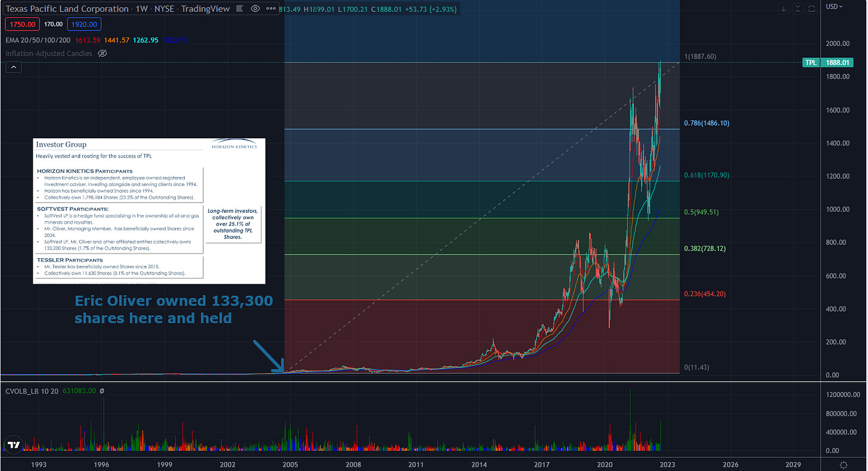Select the Fibonacci 0.5(949.51) level label
Screen dimensions: 868x471
[x=702, y=211]
